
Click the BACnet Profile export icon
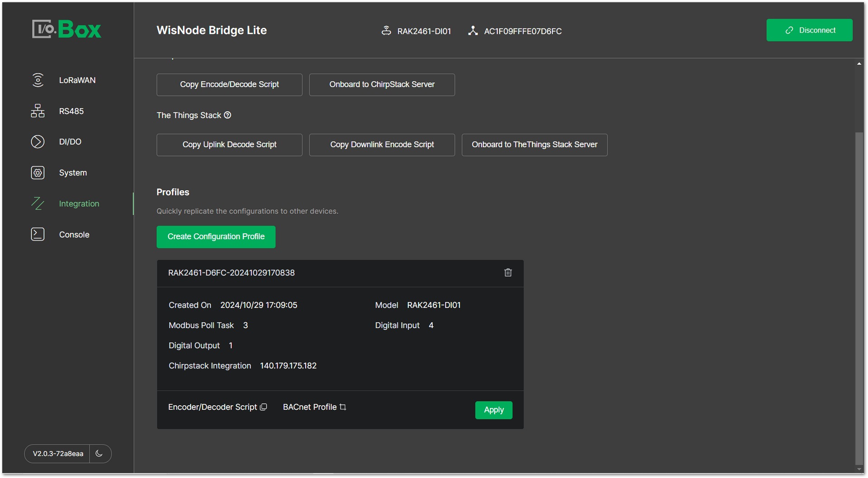[x=343, y=407]
